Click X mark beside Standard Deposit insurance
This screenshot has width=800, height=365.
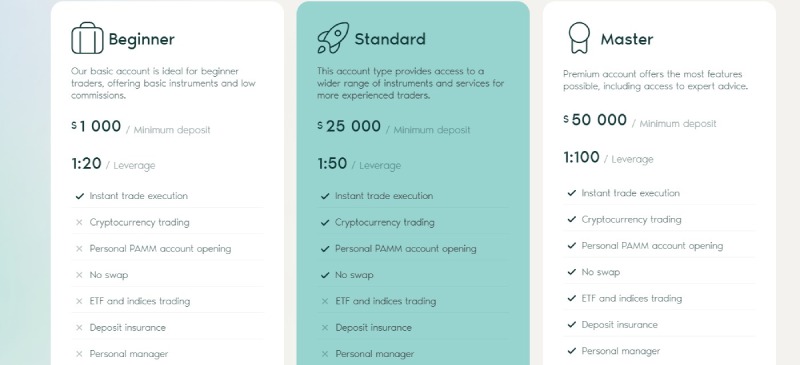point(325,328)
